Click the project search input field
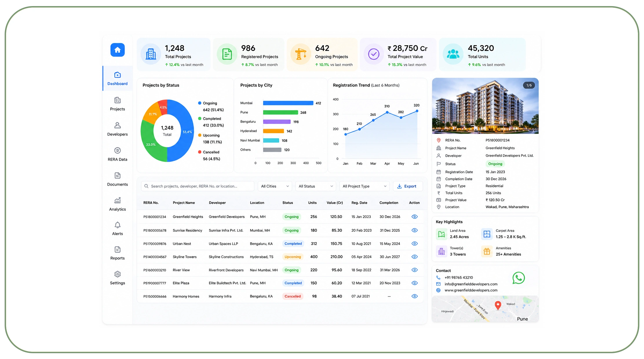The image size is (644, 359). click(198, 186)
